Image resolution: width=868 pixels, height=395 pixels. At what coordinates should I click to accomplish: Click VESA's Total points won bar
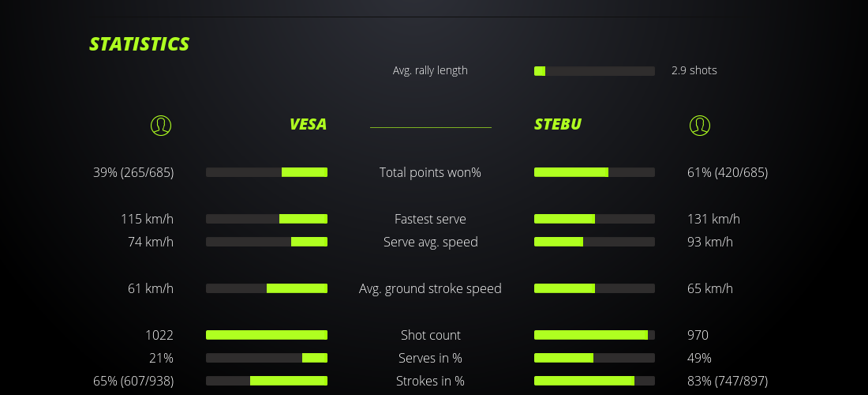[267, 172]
